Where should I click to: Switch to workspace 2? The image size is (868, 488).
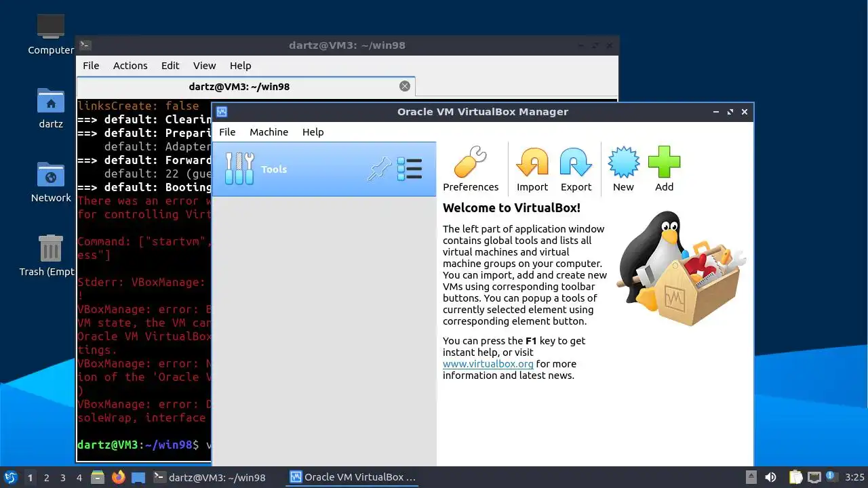46,478
